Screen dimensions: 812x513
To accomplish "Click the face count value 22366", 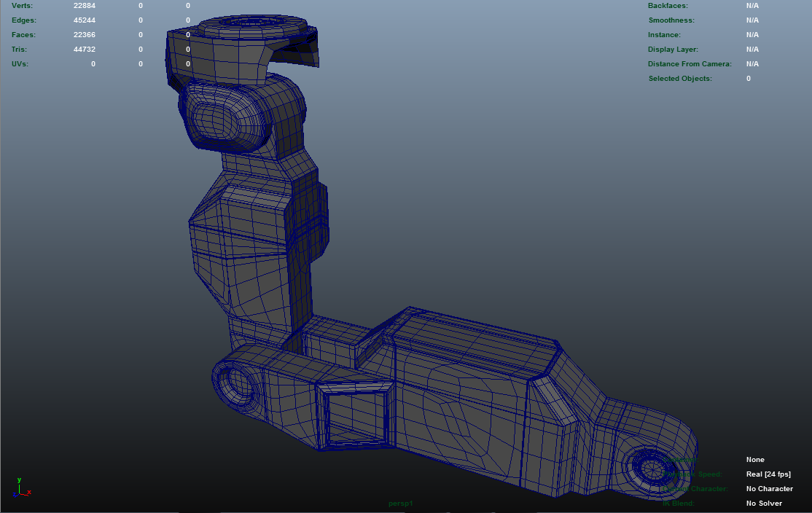I will click(85, 35).
